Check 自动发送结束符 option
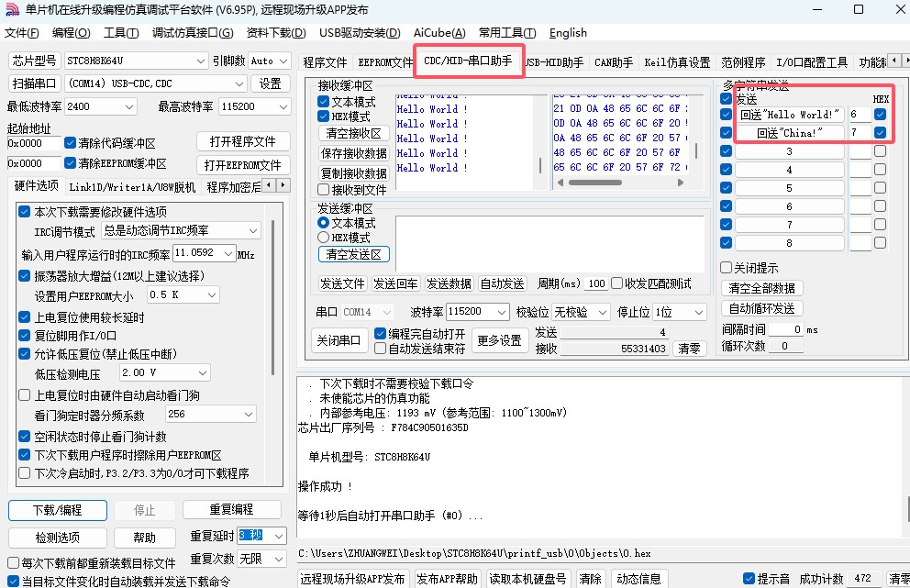 click(380, 349)
